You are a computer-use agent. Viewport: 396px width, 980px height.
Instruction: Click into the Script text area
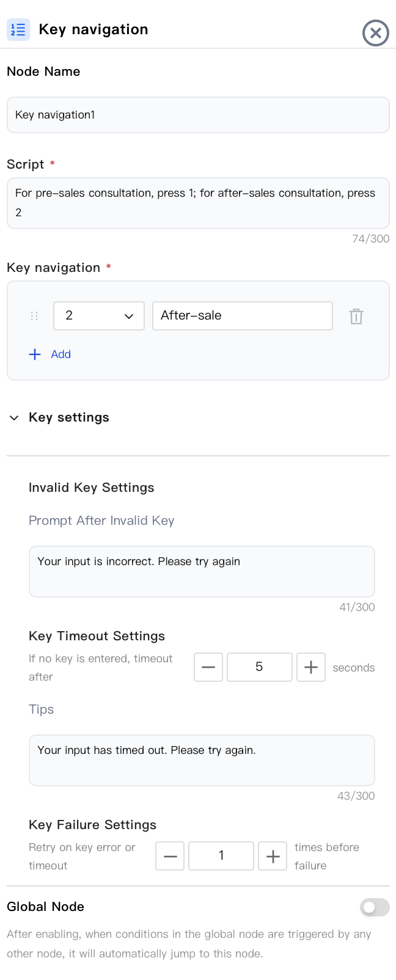click(x=198, y=203)
